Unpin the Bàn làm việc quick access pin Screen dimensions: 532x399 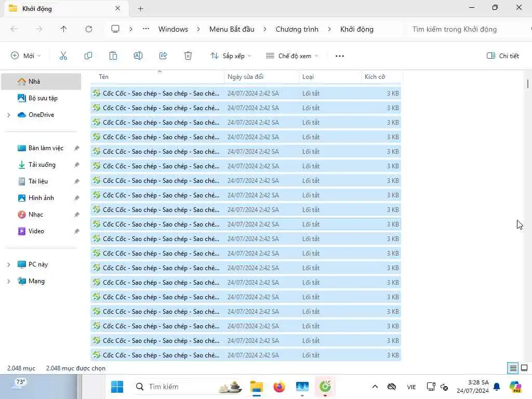[77, 148]
